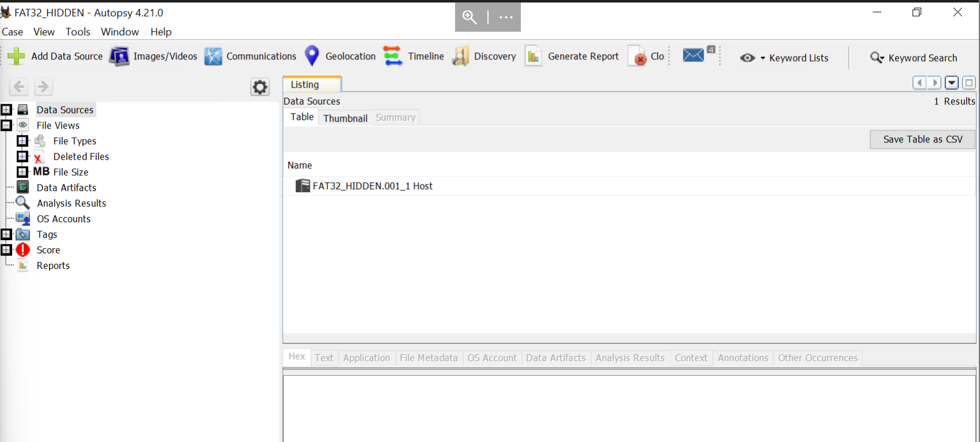The height and width of the screenshot is (442, 980).
Task: Click the Keyword Search magnifier icon
Action: (877, 57)
